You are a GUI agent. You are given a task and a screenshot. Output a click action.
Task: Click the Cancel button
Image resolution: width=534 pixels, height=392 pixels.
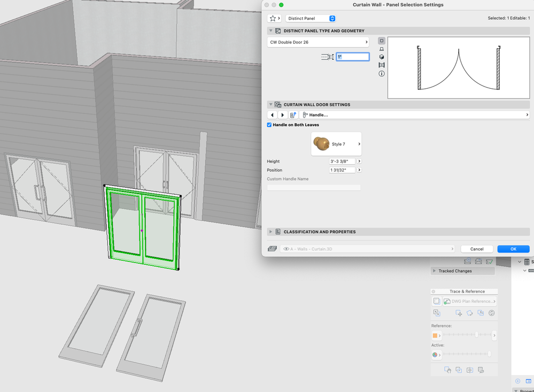477,249
